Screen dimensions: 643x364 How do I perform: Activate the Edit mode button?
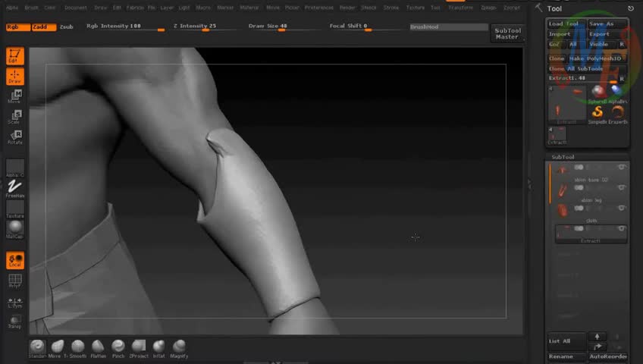pos(14,56)
